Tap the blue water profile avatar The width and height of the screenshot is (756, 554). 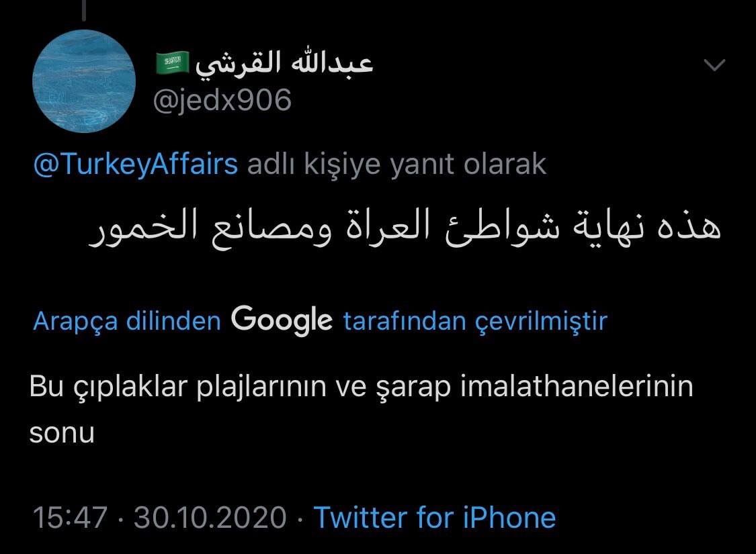point(84,81)
